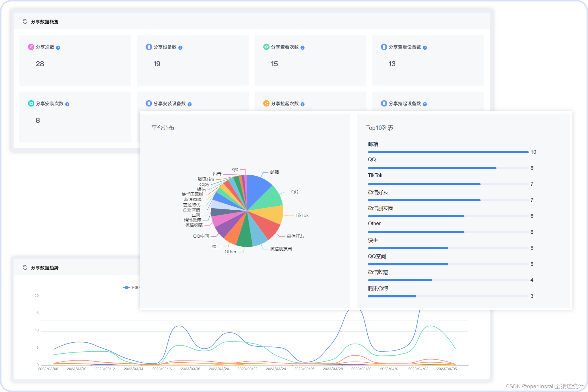Viewport: 588px width, 392px height.
Task: Click the 微信好友 label in pie chart
Action: point(295,236)
